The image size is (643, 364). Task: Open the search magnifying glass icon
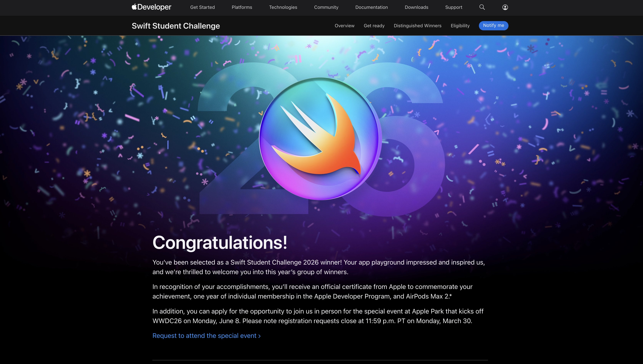click(x=482, y=7)
